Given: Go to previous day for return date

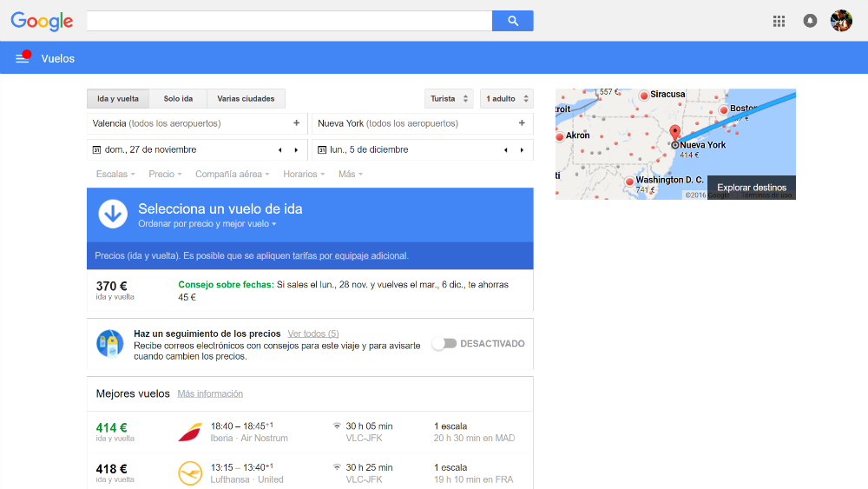Looking at the screenshot, I should pos(505,150).
